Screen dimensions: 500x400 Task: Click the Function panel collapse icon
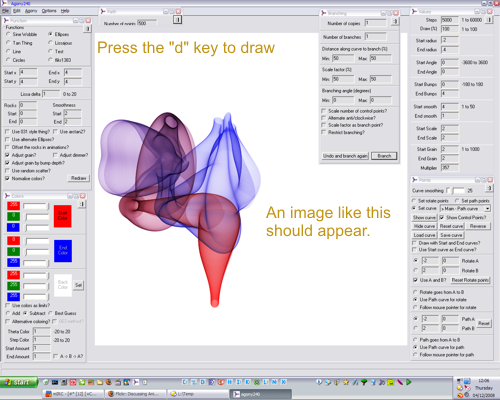click(x=87, y=29)
